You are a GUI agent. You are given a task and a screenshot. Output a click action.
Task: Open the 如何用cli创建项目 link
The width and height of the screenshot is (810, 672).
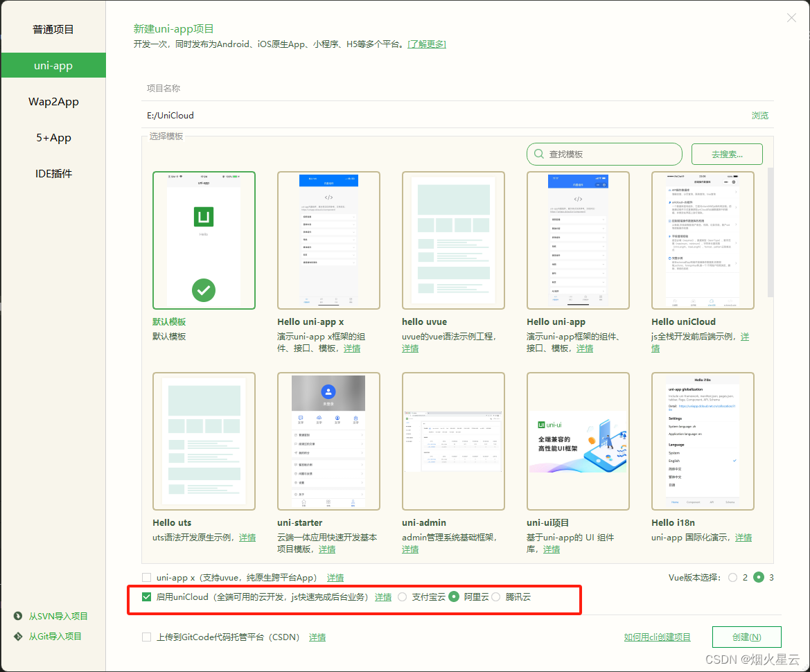657,637
